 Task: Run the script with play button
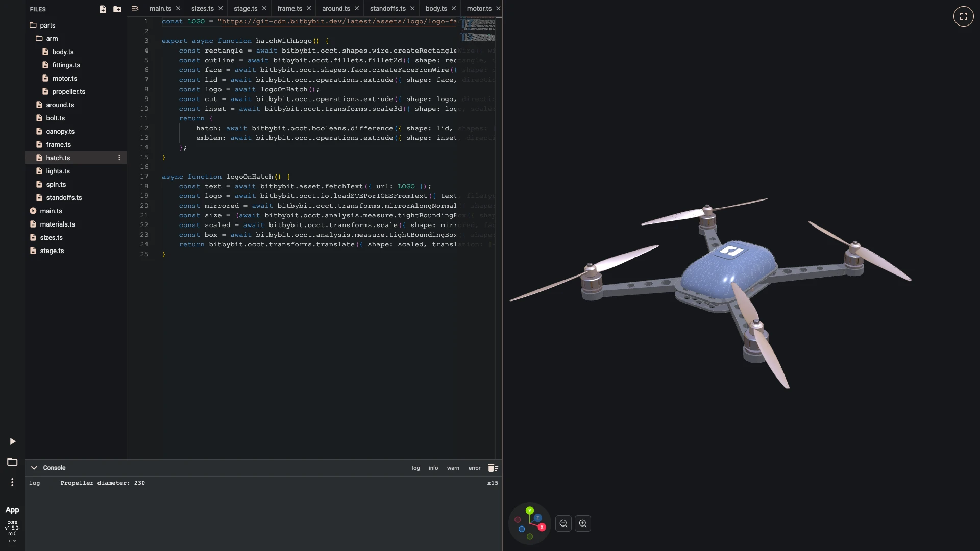tap(13, 441)
